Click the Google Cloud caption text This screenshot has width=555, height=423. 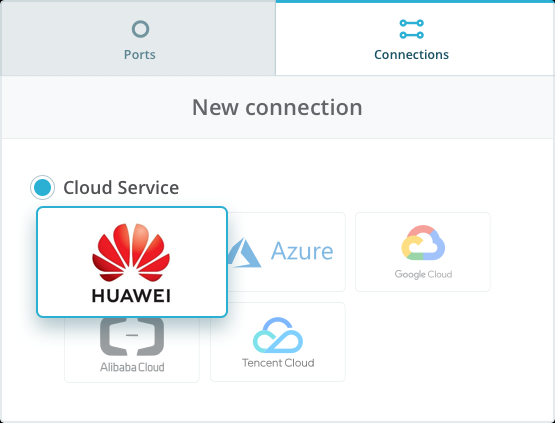pos(423,274)
